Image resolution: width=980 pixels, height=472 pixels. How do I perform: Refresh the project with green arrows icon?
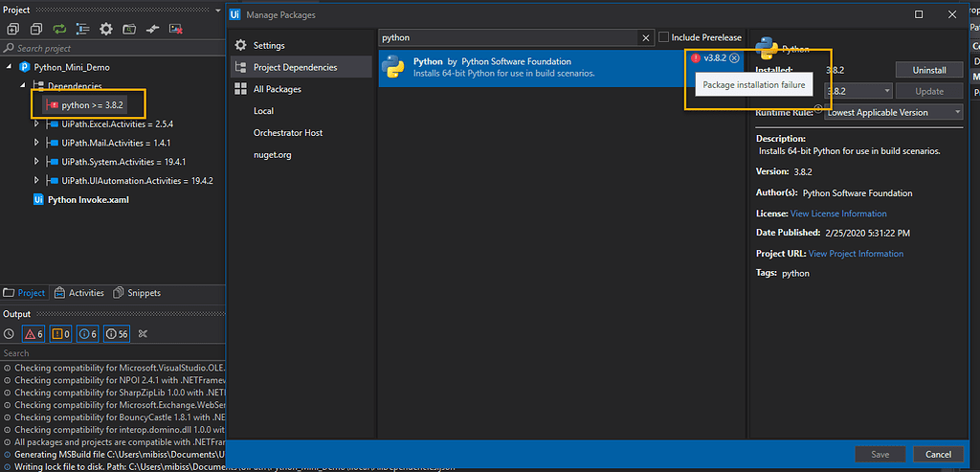59,29
